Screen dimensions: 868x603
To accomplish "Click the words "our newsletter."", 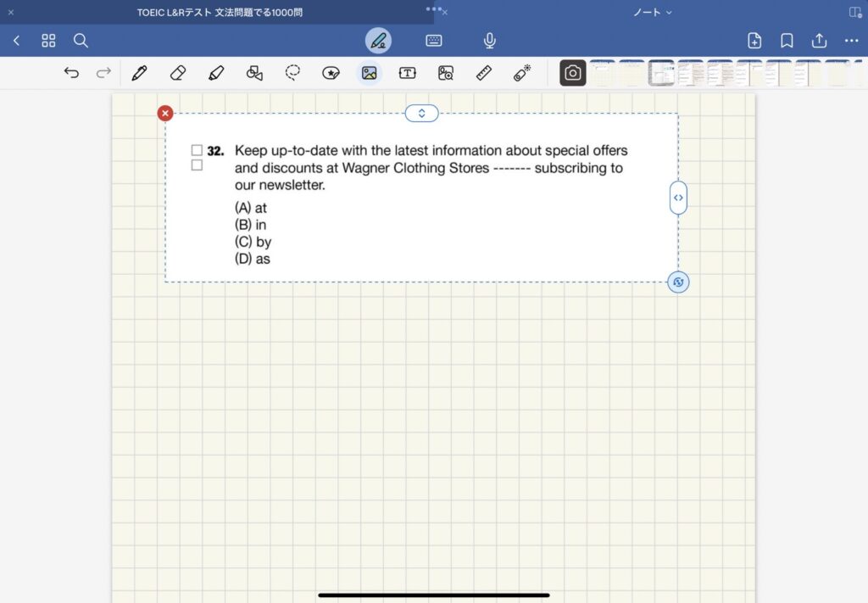I will pyautogui.click(x=280, y=185).
